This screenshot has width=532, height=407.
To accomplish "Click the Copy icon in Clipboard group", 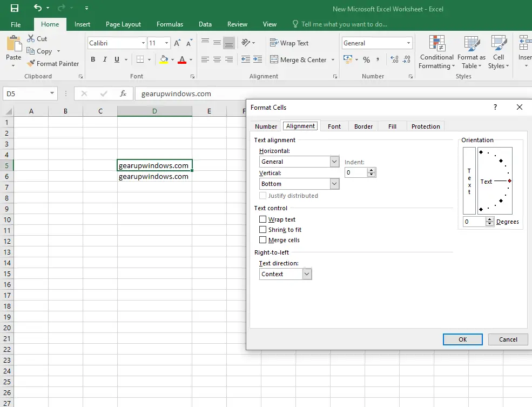I will pyautogui.click(x=31, y=51).
